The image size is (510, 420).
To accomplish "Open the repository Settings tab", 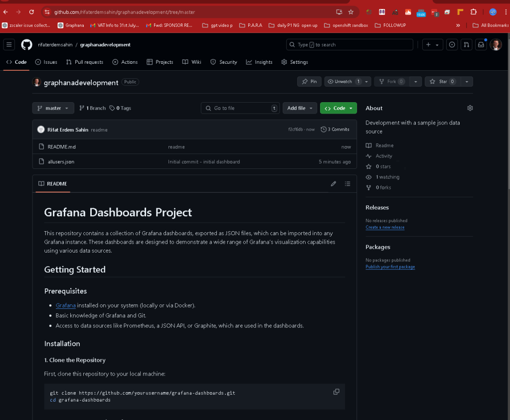I will coord(294,62).
